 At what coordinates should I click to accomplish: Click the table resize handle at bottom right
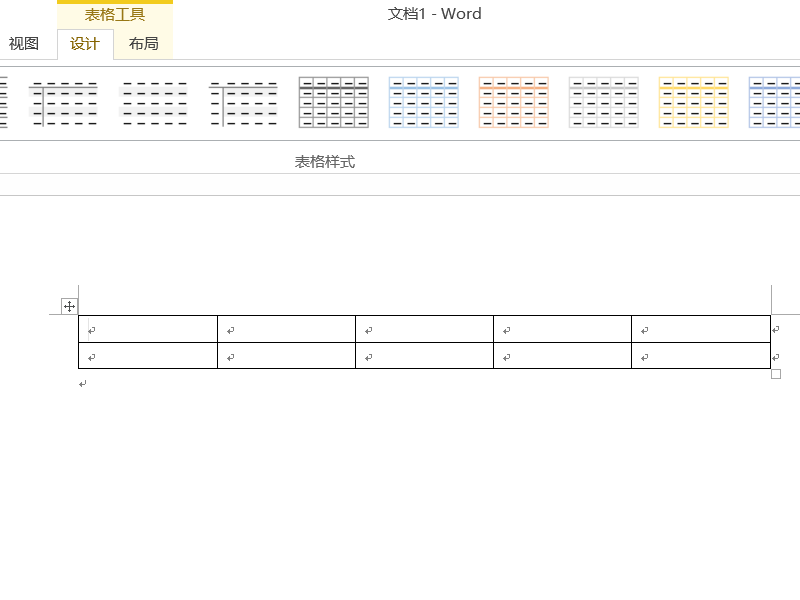point(776,374)
